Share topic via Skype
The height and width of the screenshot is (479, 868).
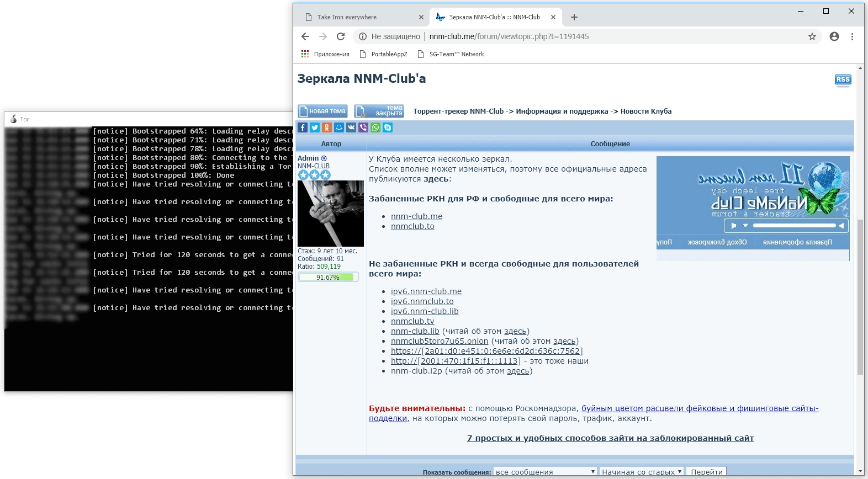388,127
